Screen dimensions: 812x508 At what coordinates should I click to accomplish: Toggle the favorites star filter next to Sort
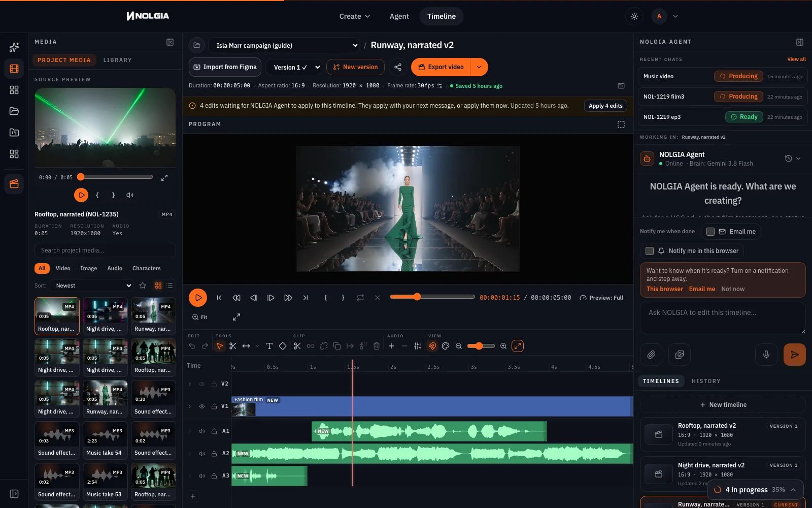pos(143,285)
